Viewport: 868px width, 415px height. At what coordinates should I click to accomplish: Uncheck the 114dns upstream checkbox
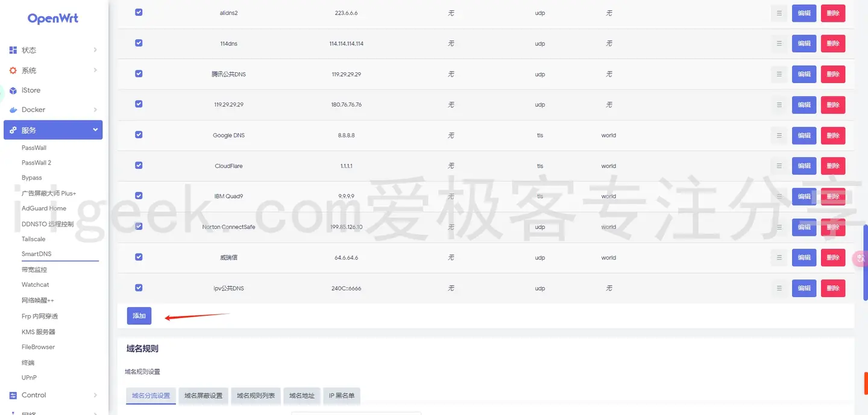[x=139, y=43]
